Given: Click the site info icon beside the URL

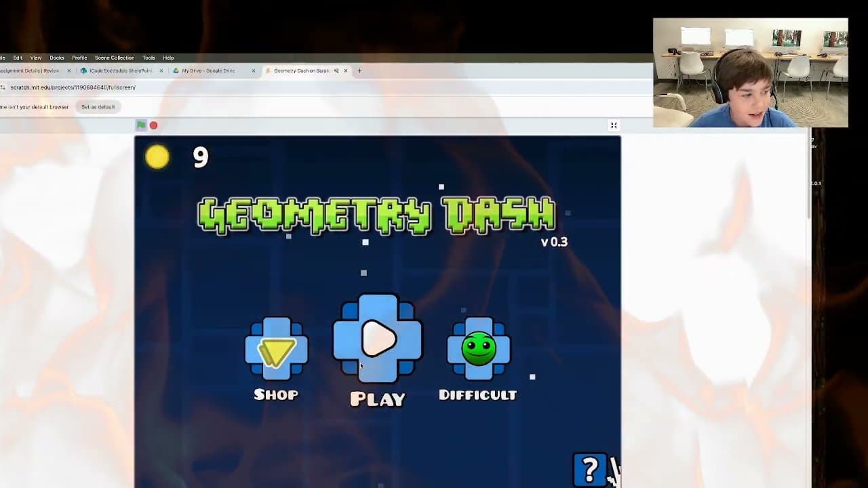Looking at the screenshot, I should point(3,87).
